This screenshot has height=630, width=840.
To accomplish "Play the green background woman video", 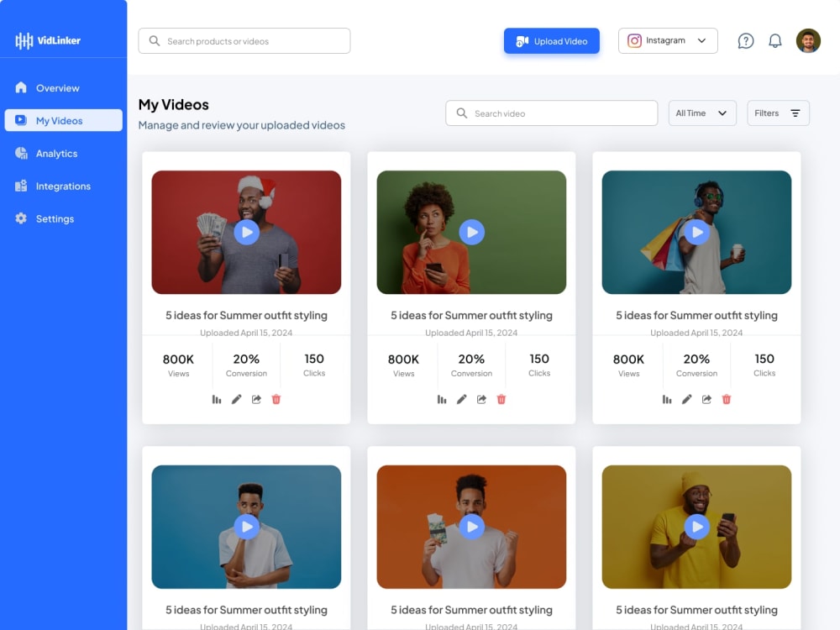I will pyautogui.click(x=472, y=233).
